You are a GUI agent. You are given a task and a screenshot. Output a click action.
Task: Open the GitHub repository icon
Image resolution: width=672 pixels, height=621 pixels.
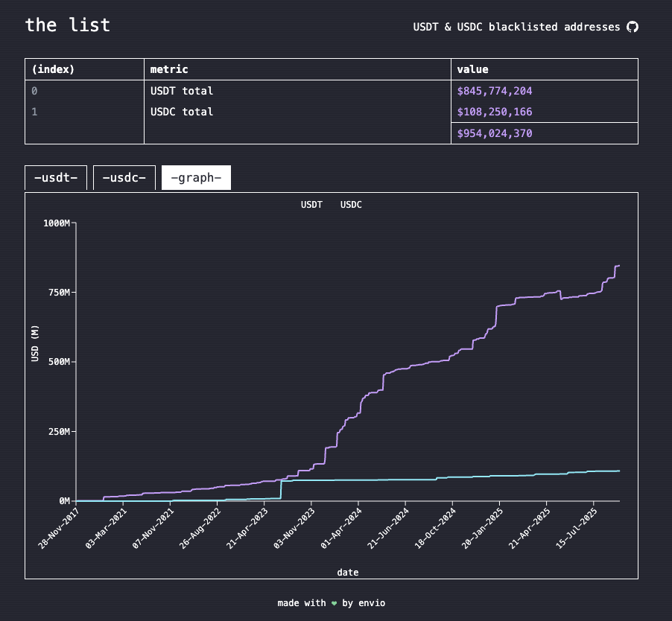[633, 27]
